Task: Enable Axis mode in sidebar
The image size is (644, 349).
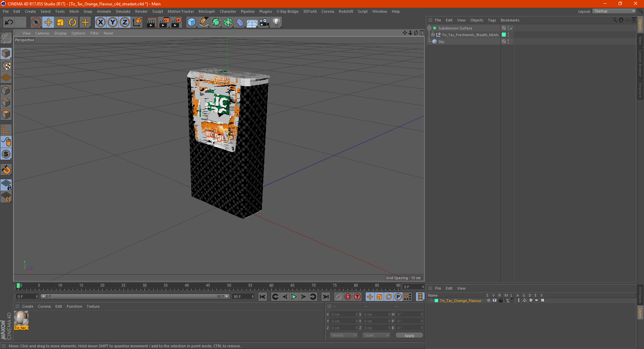Action: tap(6, 130)
